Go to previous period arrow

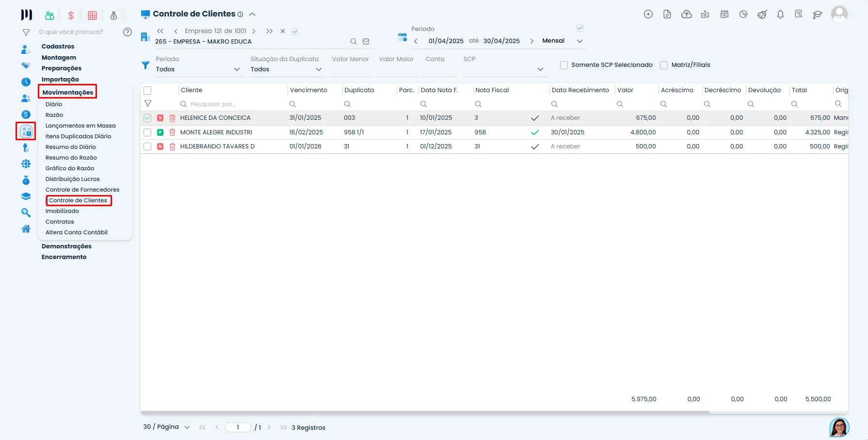416,41
